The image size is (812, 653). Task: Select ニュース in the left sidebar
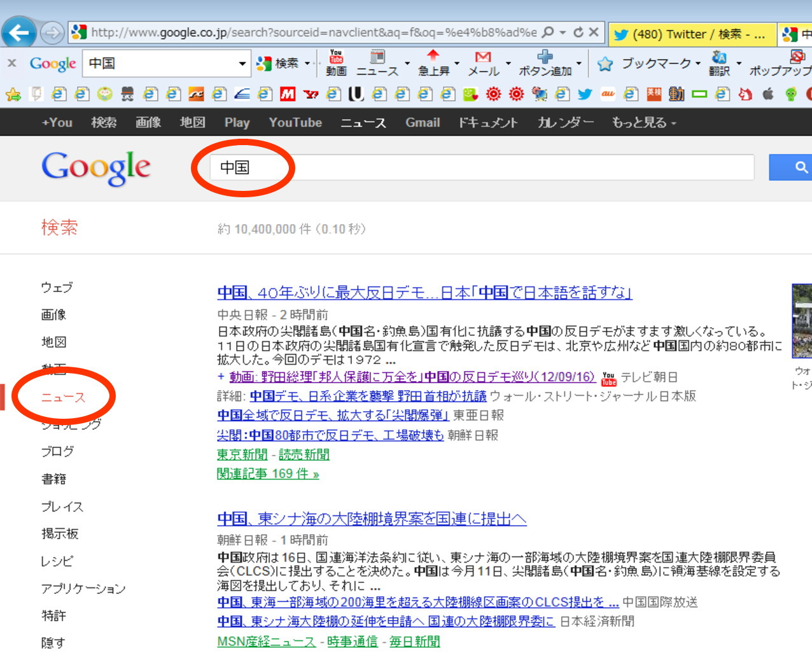coord(63,397)
